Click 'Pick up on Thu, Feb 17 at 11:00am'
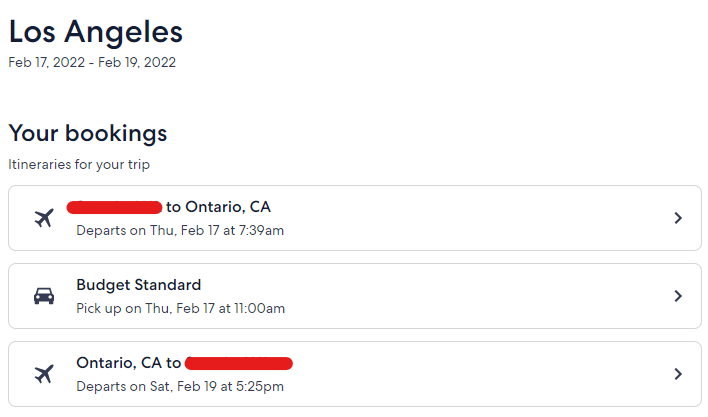The width and height of the screenshot is (708, 417). pos(181,308)
